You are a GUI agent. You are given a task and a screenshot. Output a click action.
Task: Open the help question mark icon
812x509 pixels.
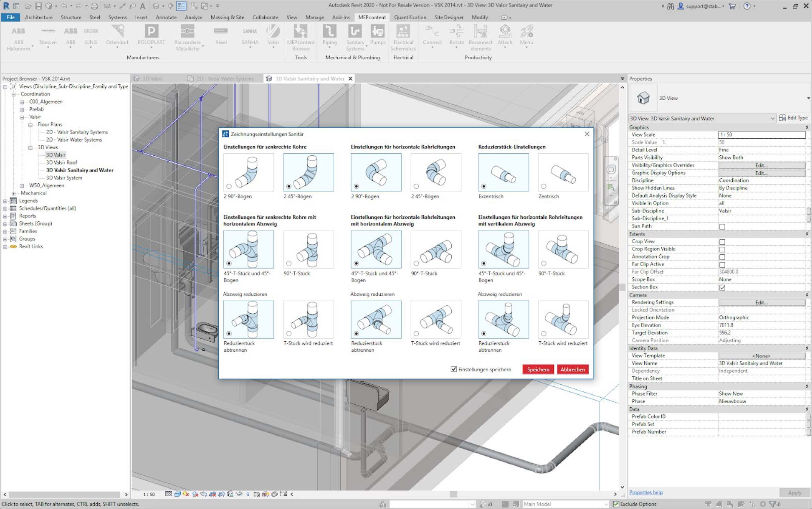coord(747,6)
